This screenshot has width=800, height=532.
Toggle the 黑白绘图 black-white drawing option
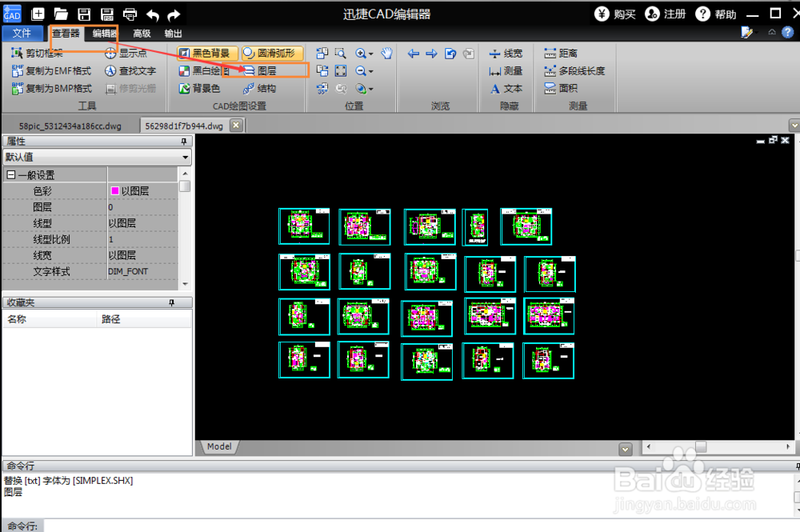click(x=203, y=71)
